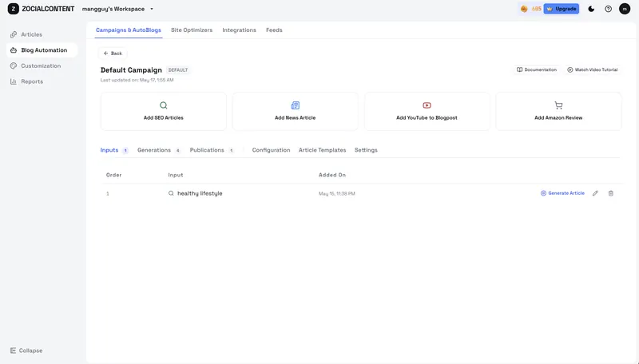Click the Order column header
639x364 pixels.
pos(113,175)
